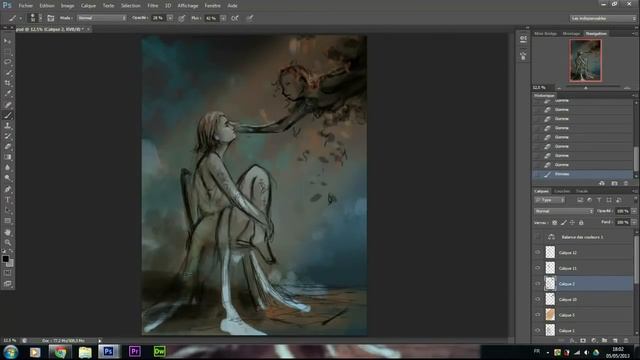Image resolution: width=640 pixels, height=360 pixels.
Task: Select the Quick Selection tool
Action: click(x=7, y=73)
